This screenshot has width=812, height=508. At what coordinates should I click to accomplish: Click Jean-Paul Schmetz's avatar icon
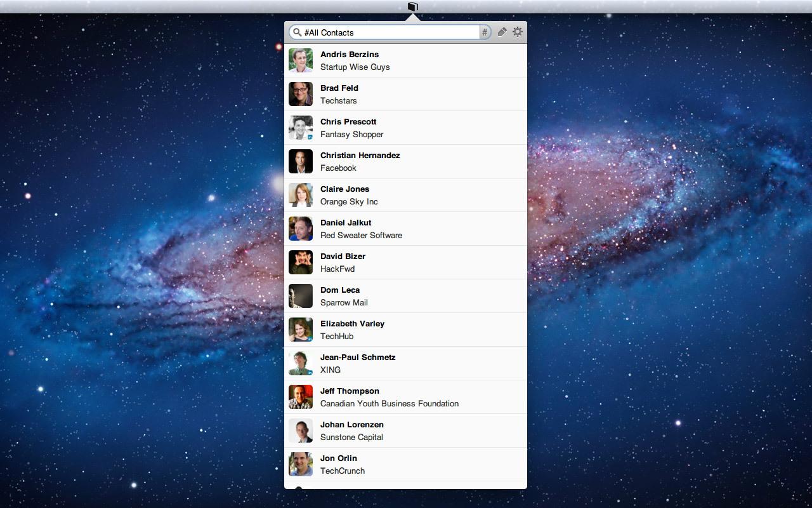click(301, 363)
